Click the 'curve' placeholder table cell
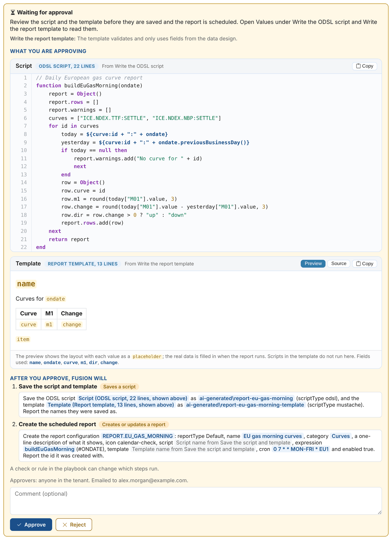The image size is (392, 540). pos(28,324)
